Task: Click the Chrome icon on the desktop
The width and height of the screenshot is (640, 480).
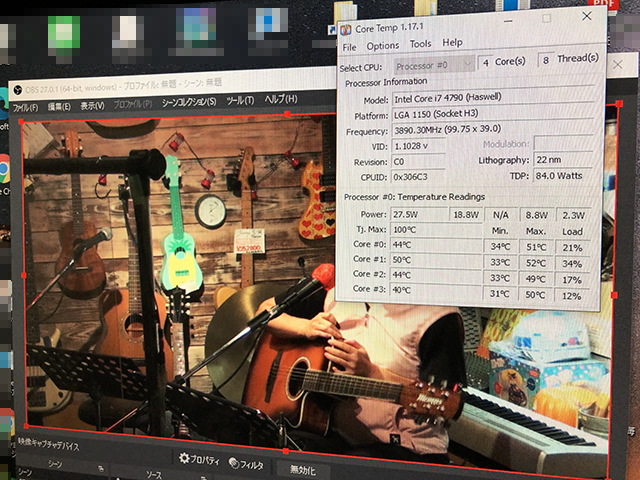Action: (x=4, y=168)
